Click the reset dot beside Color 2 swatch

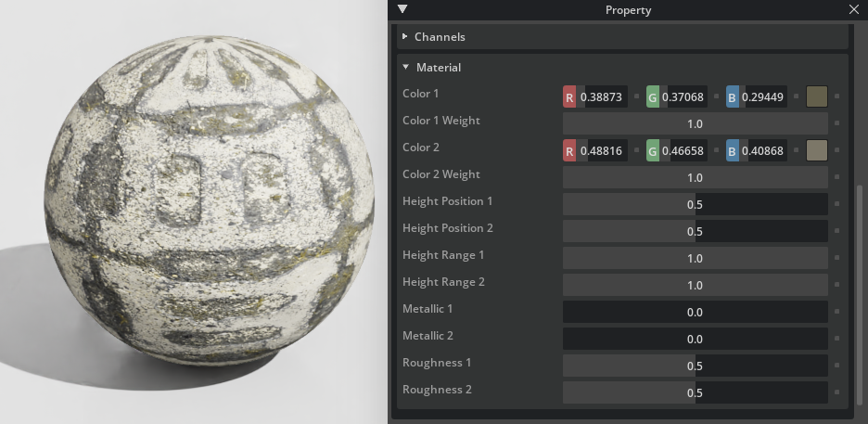837,150
